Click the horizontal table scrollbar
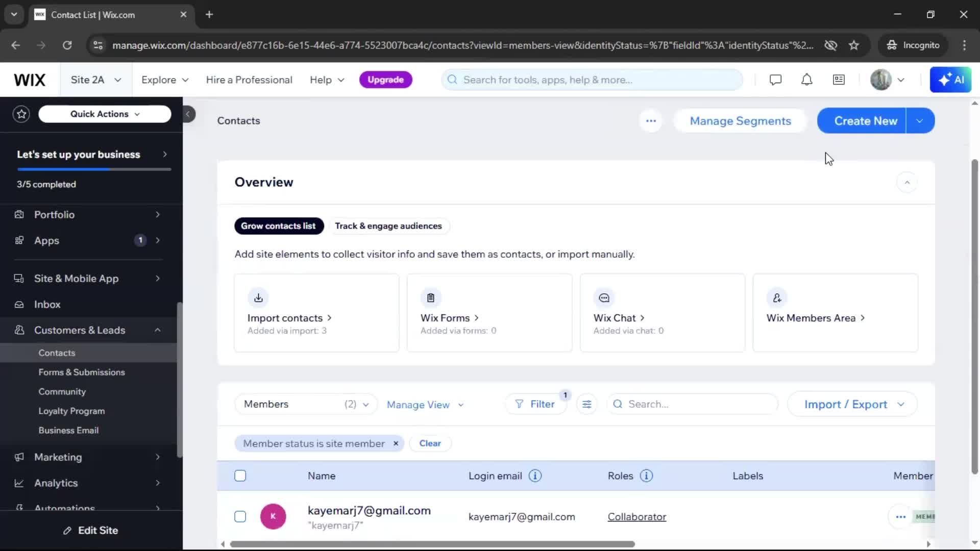 pos(432,544)
